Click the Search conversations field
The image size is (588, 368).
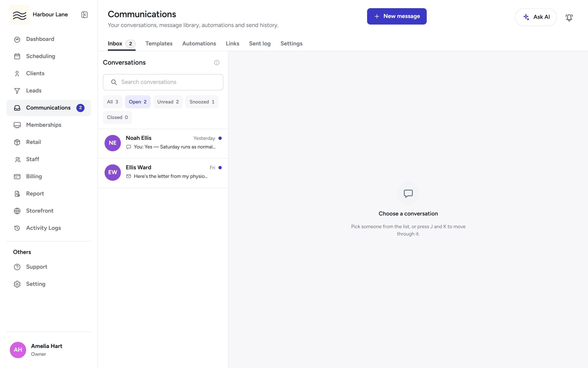click(x=163, y=82)
